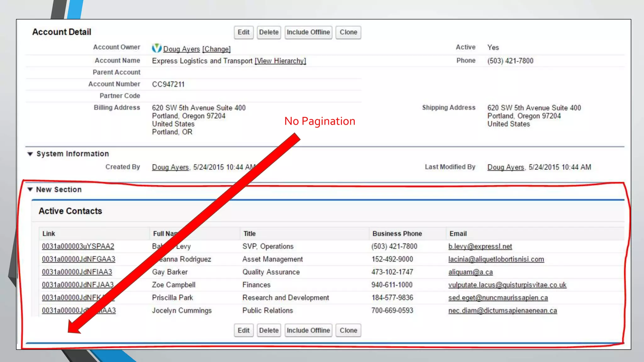Click the Active Contacts heading

coord(70,211)
